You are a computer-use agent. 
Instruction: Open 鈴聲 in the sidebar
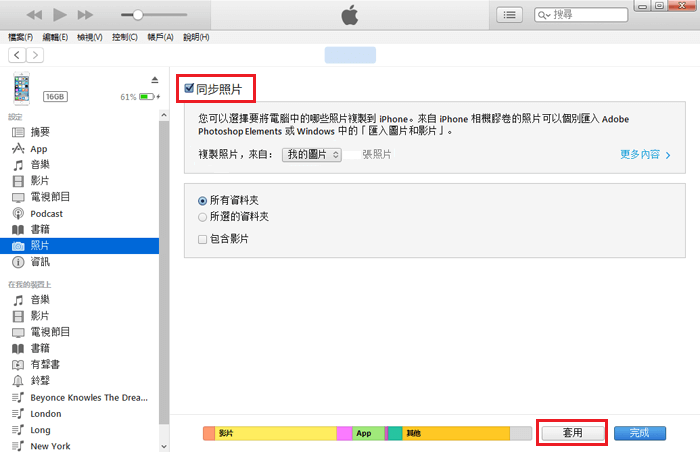[x=79, y=381]
